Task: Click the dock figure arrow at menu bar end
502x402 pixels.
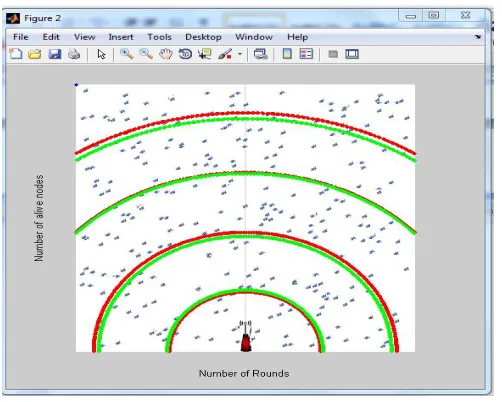Action: click(478, 37)
